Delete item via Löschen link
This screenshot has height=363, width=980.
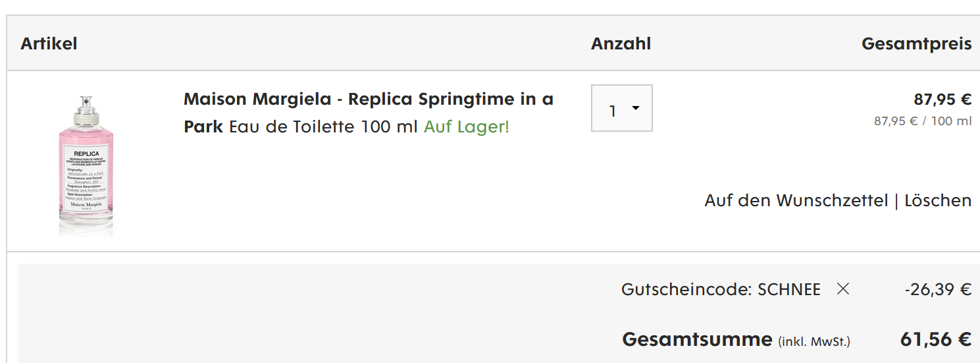(x=937, y=200)
